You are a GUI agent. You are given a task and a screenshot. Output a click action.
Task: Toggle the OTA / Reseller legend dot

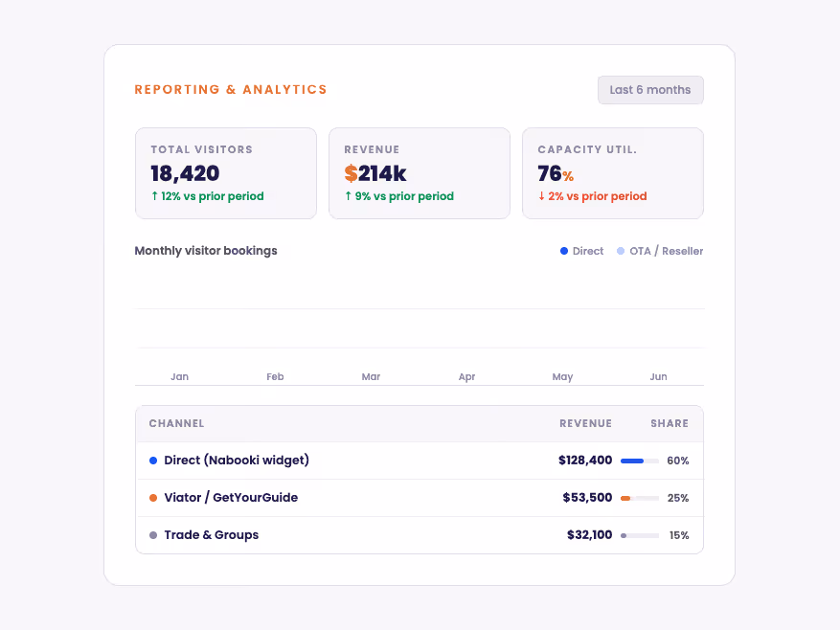coord(621,251)
